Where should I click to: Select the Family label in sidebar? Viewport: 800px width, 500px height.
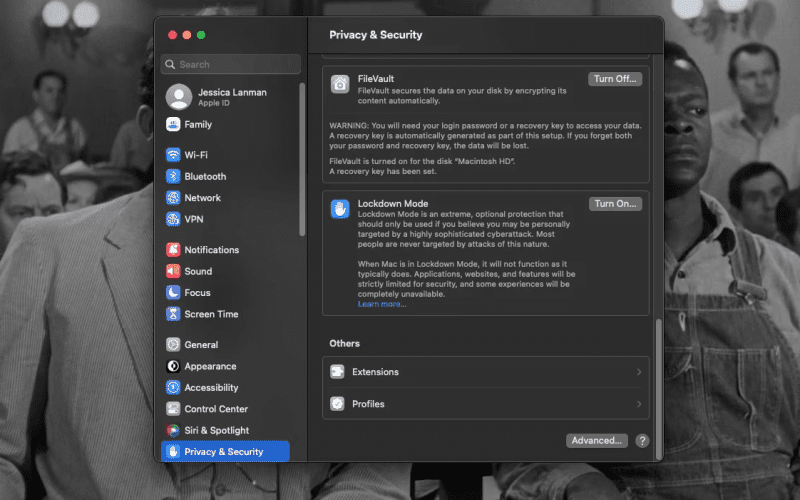[x=198, y=124]
